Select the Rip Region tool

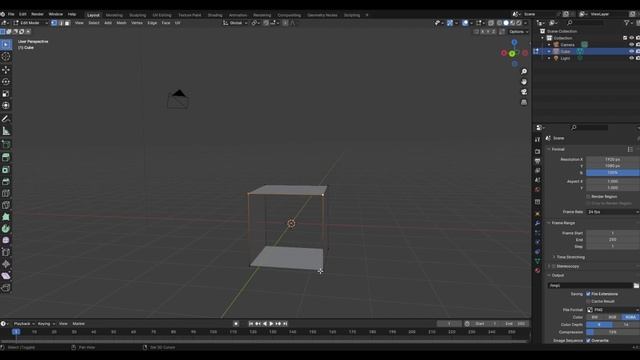click(6, 288)
